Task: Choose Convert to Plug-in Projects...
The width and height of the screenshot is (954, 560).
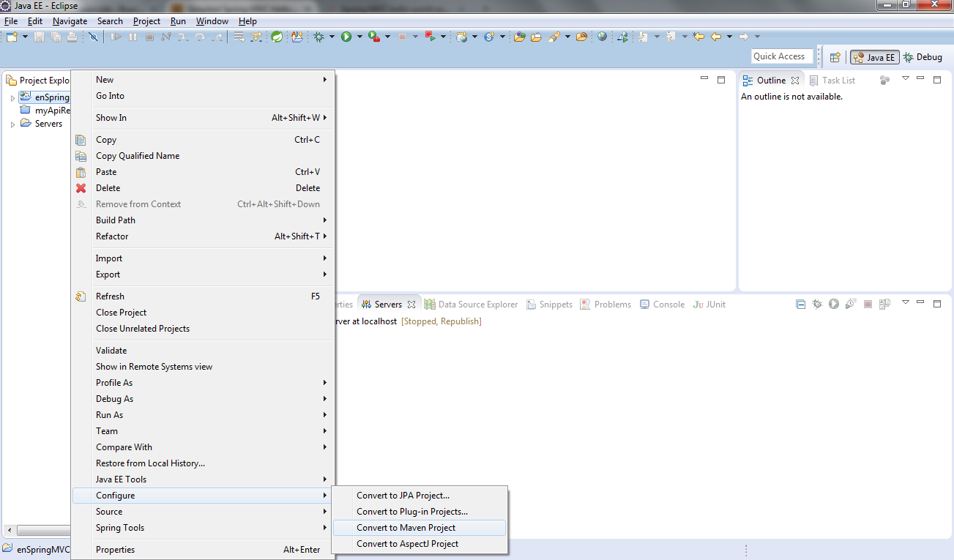Action: tap(419, 512)
